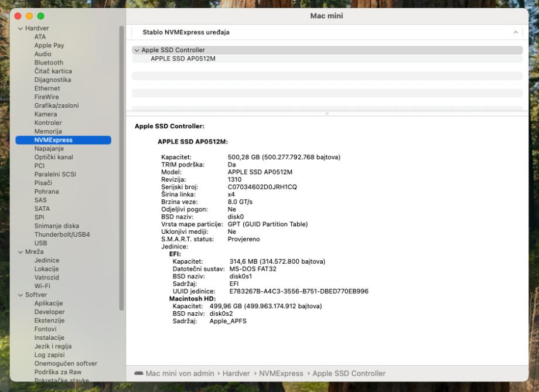Select Jezik i regija entry
Screen dimensions: 539x392
point(53,346)
